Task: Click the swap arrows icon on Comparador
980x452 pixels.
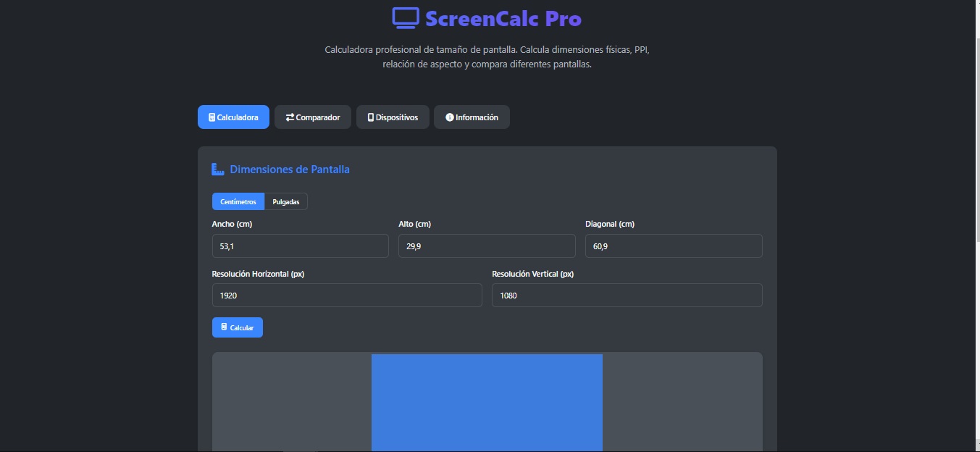Action: [x=290, y=117]
